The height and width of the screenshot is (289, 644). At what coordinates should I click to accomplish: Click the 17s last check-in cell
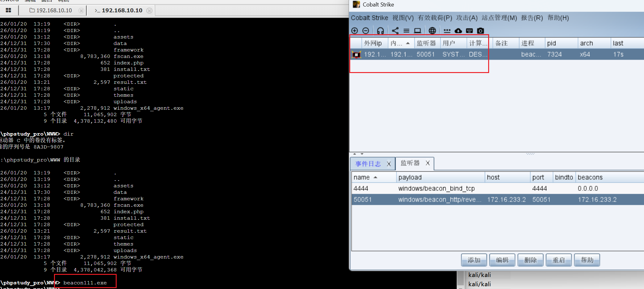coord(627,55)
